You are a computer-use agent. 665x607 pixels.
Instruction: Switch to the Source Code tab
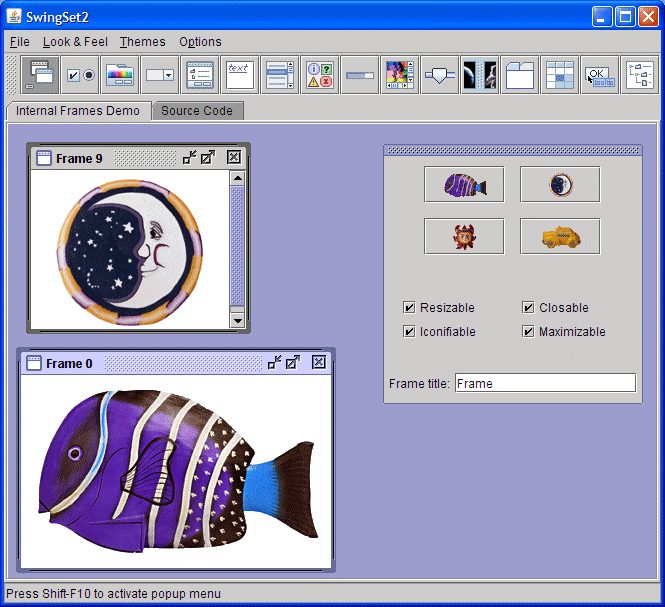pos(197,111)
